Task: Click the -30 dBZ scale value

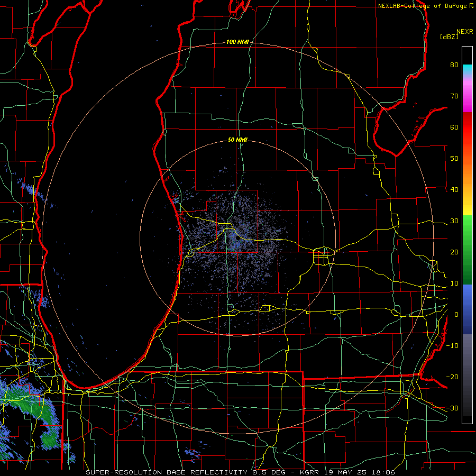Action: (x=452, y=408)
